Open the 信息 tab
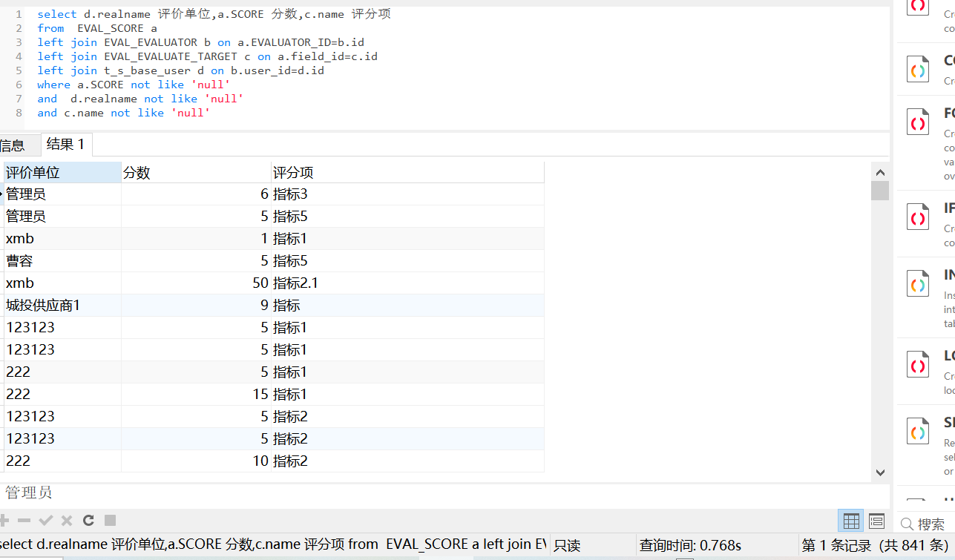 (12, 145)
